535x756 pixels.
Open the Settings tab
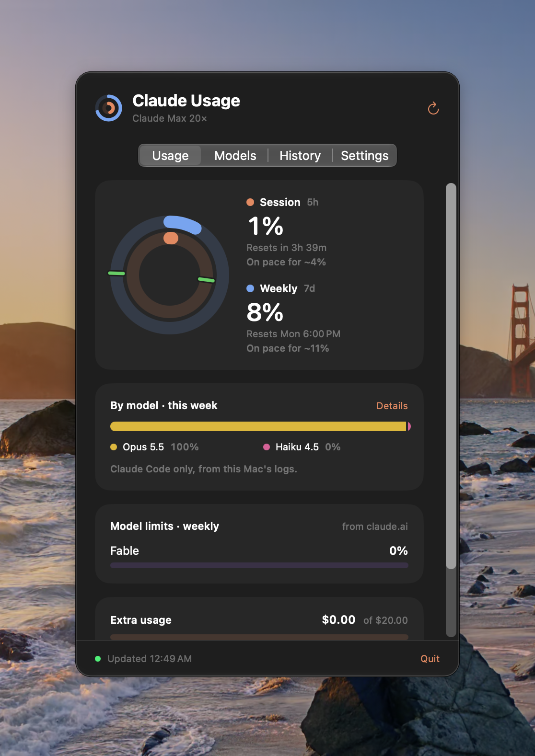click(365, 155)
